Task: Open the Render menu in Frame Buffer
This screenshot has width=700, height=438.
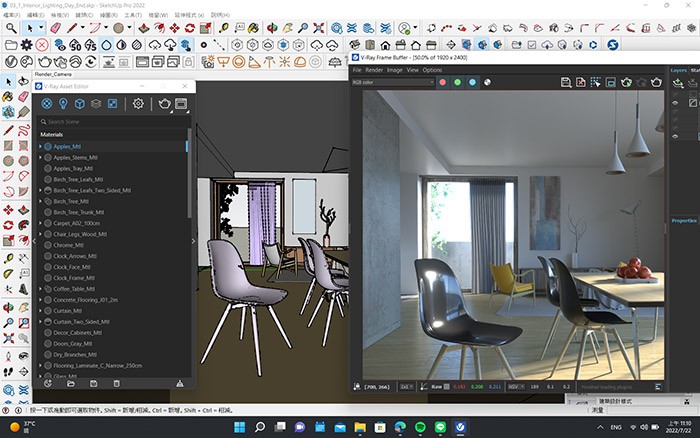Action: (373, 70)
